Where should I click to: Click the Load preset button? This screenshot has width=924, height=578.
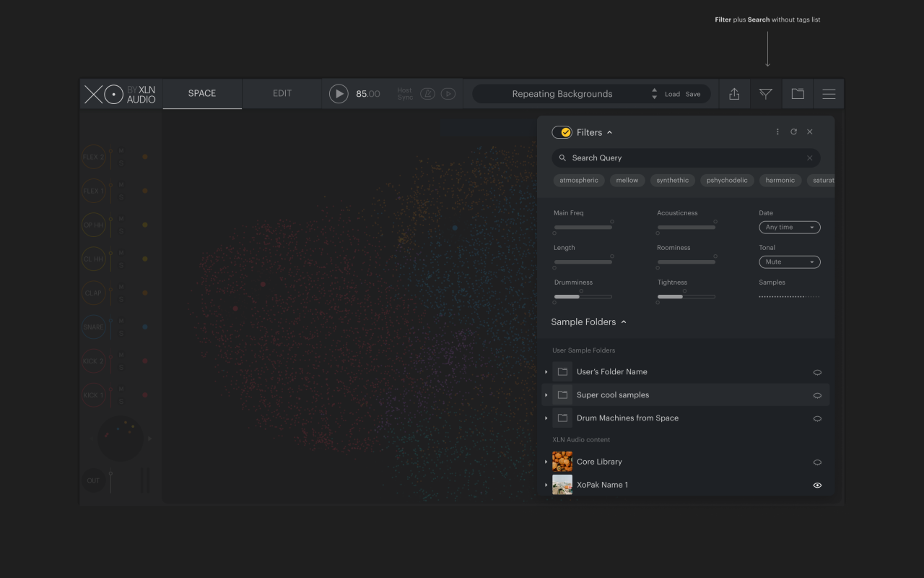point(672,95)
